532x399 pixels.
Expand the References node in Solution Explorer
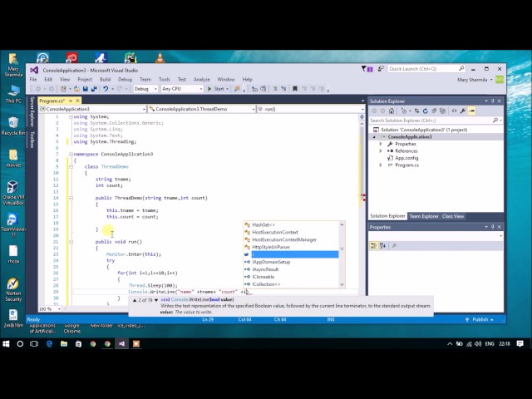381,151
